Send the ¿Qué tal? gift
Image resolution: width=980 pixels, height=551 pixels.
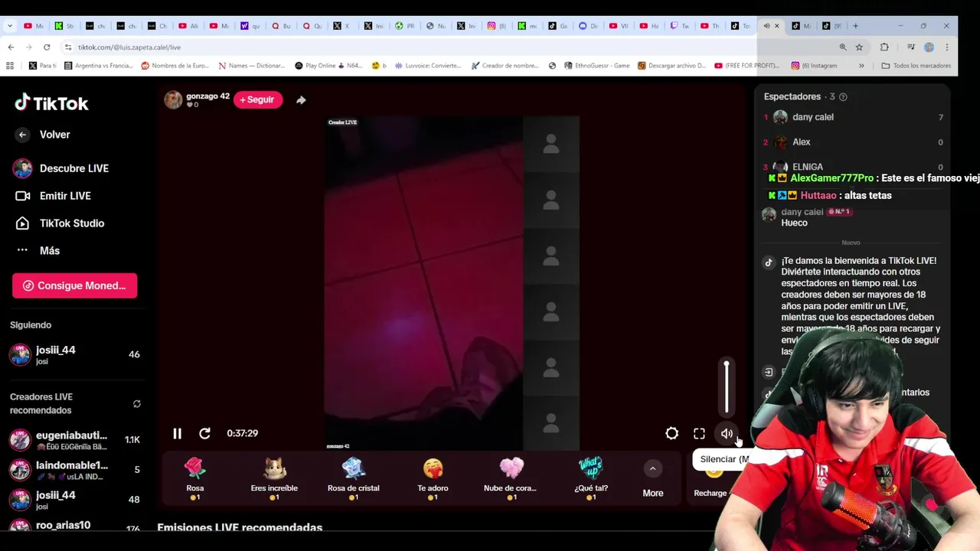tap(590, 478)
